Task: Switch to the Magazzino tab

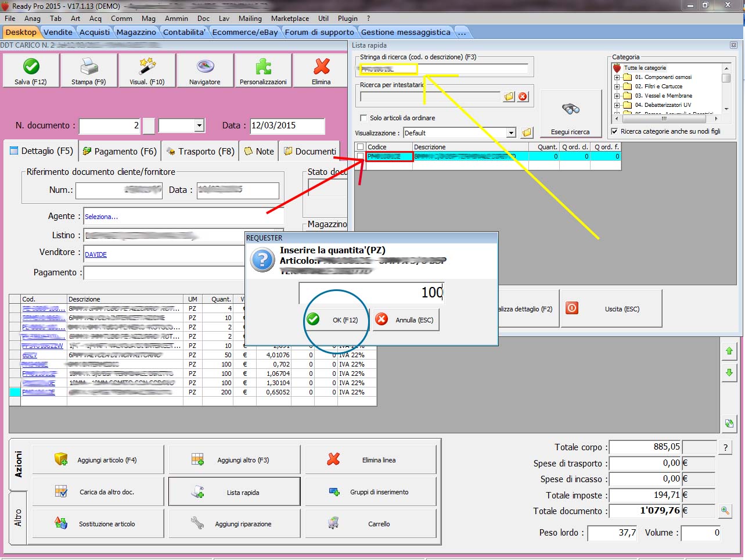Action: [136, 32]
